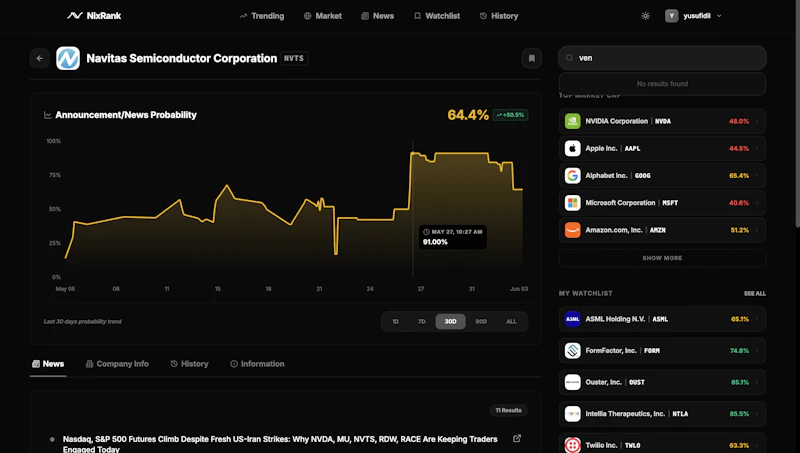Click SHOW MORE under top market cap

(x=662, y=258)
